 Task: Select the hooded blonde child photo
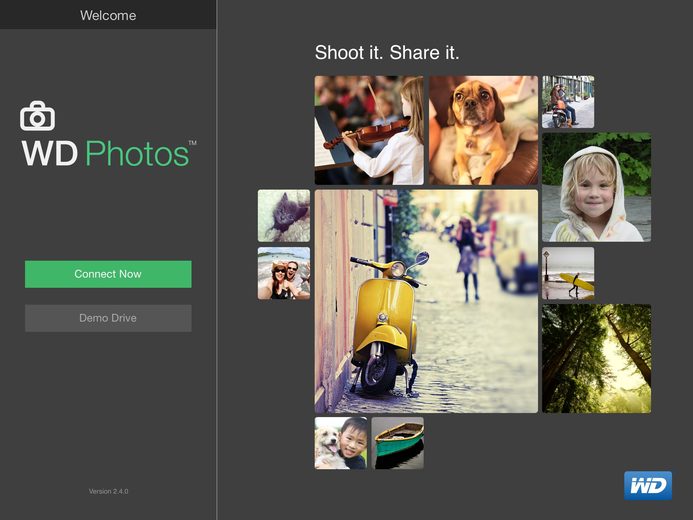pyautogui.click(x=597, y=187)
